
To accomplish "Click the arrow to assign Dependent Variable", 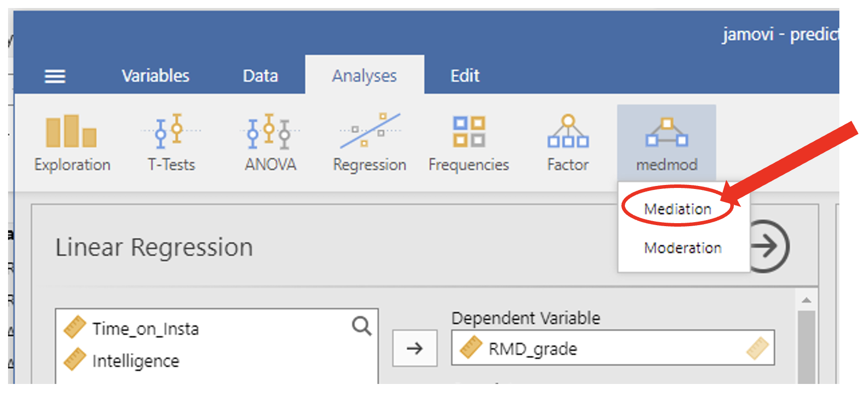I will [x=415, y=348].
